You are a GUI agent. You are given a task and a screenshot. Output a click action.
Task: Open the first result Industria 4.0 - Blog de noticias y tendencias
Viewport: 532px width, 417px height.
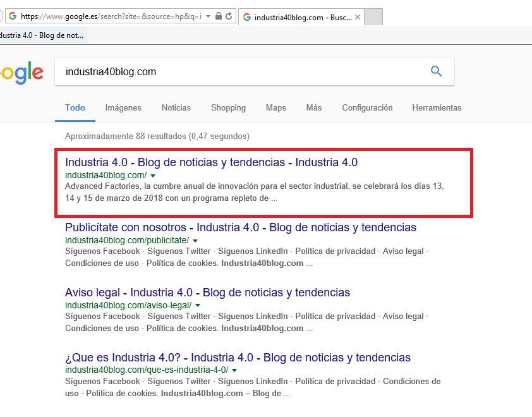point(212,162)
